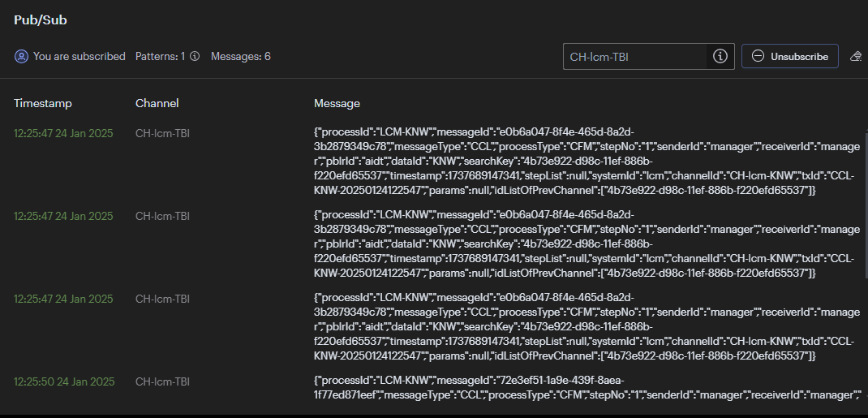Click the message with messageId 72e3ef51
868x418 pixels.
[587, 388]
